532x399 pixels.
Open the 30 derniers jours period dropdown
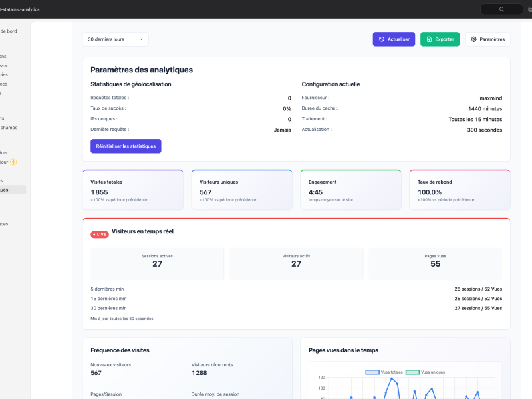coord(115,39)
